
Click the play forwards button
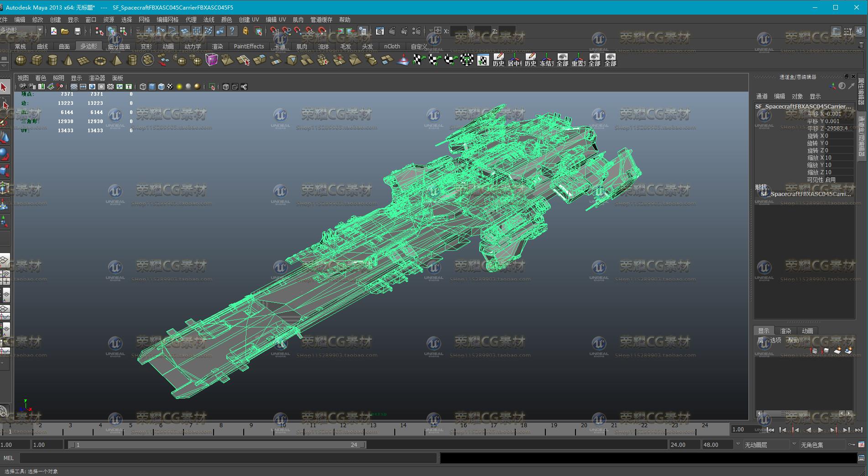(x=821, y=429)
